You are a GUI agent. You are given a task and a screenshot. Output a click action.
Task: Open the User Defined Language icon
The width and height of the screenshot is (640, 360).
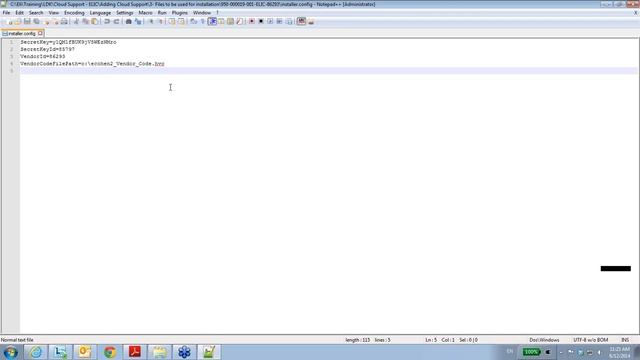(221, 21)
